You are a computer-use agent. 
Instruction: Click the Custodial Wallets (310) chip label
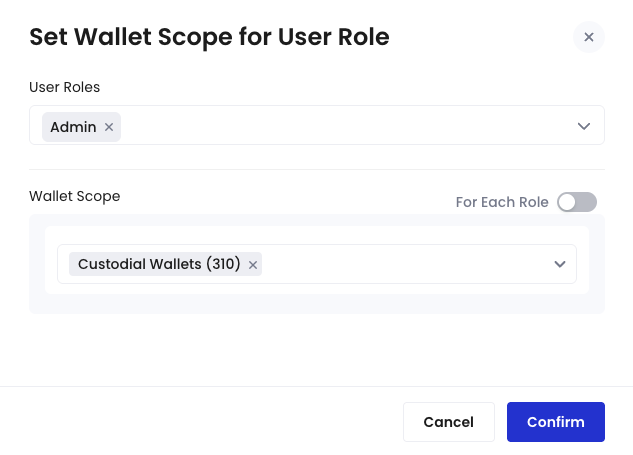tap(159, 265)
